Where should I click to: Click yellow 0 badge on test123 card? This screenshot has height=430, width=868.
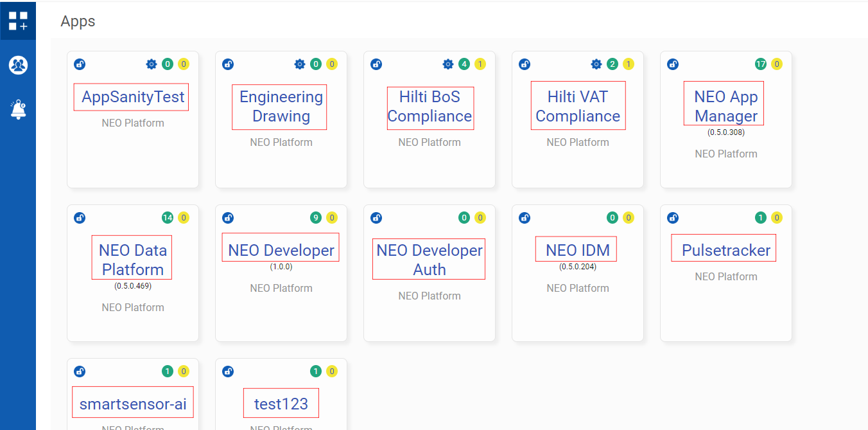332,372
